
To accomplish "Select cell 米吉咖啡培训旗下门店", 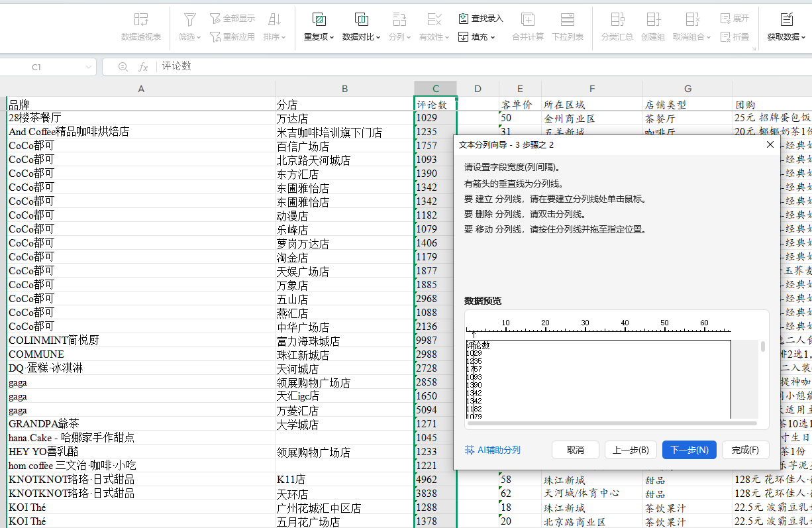I will [x=344, y=132].
